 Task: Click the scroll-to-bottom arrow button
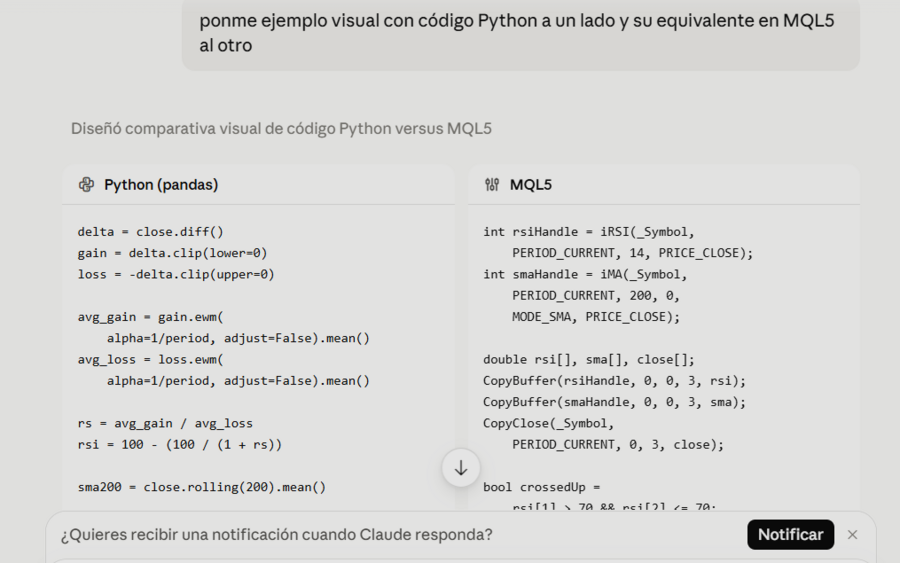coord(460,468)
